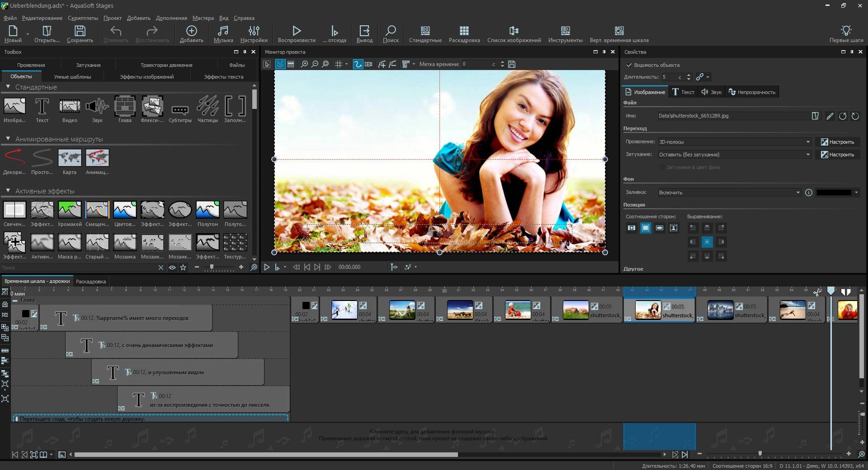
Task: Toggle the eye visibility filter in Toolbox search
Action: pyautogui.click(x=172, y=268)
